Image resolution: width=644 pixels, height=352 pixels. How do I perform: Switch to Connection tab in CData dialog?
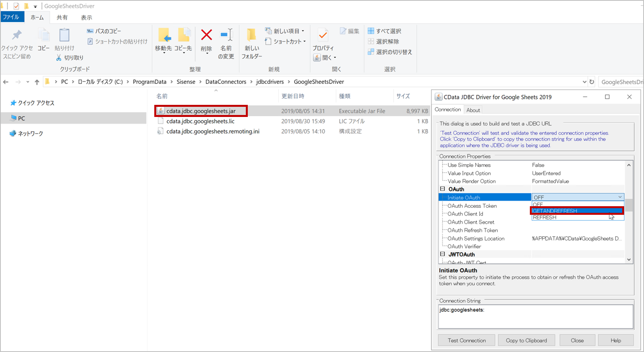pyautogui.click(x=448, y=110)
